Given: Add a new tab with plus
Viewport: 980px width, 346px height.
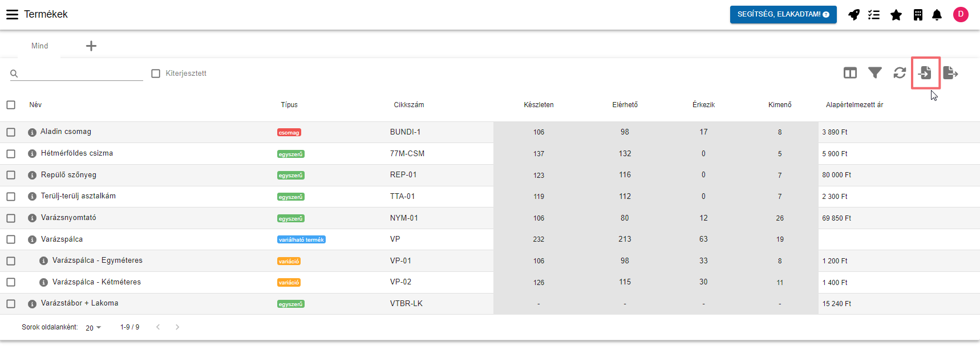Looking at the screenshot, I should click(x=91, y=46).
